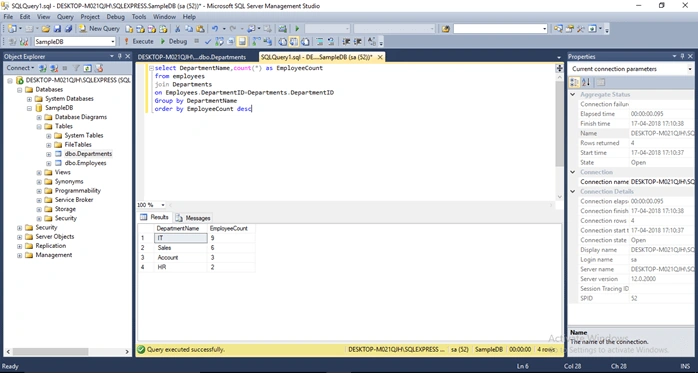The height and width of the screenshot is (373, 698).
Task: Expand the System Databases node
Action: 29,99
